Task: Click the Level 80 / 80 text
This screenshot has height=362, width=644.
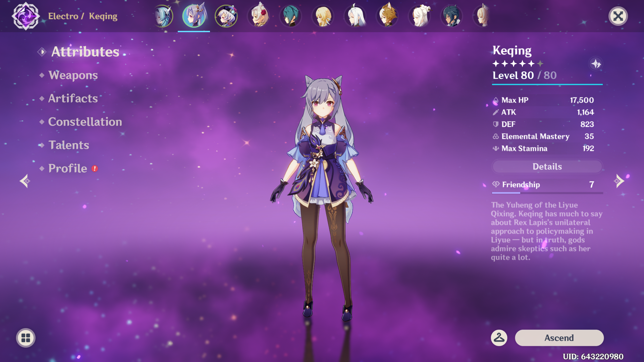Action: click(525, 75)
